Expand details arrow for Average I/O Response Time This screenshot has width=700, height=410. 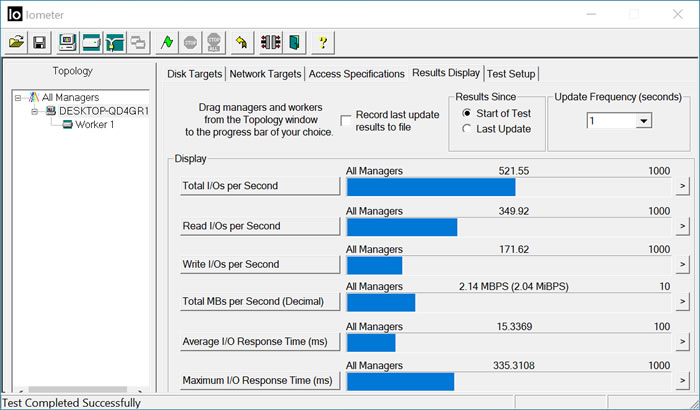coord(682,342)
